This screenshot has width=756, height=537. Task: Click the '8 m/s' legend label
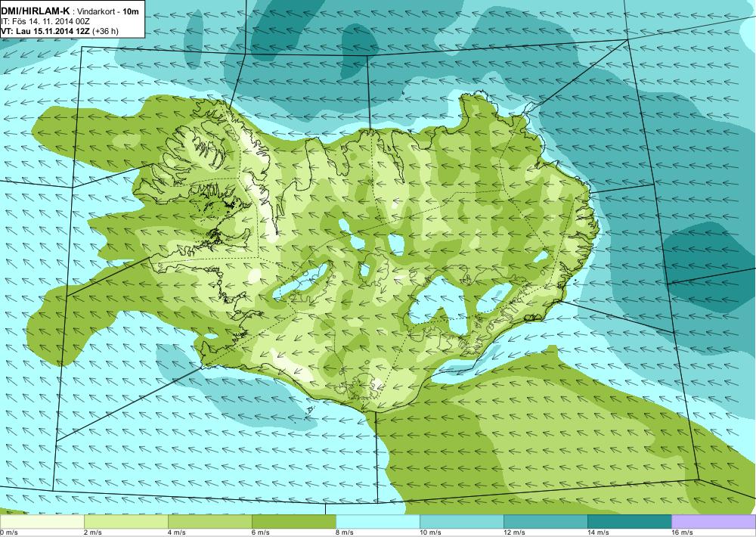pyautogui.click(x=344, y=532)
